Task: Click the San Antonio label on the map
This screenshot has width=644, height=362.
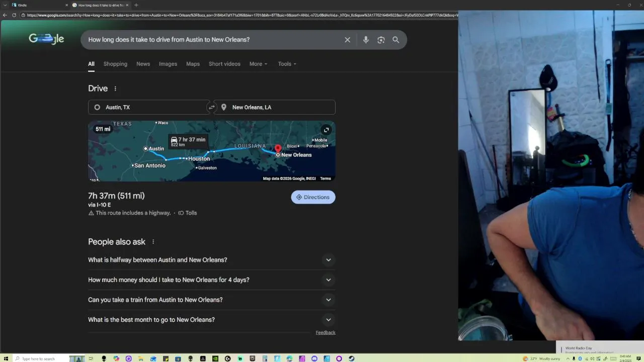Action: (x=150, y=165)
